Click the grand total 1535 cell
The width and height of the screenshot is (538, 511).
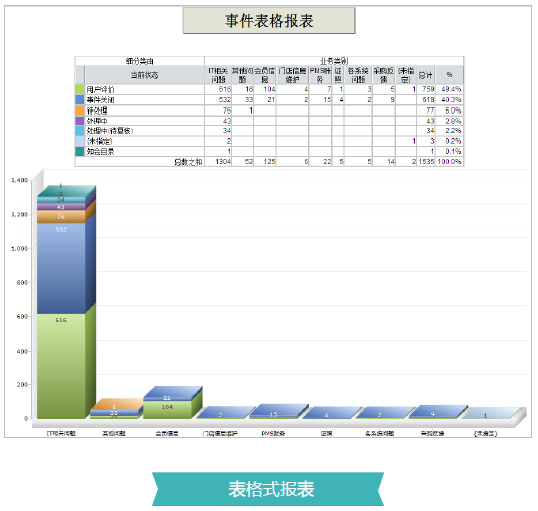coord(426,162)
